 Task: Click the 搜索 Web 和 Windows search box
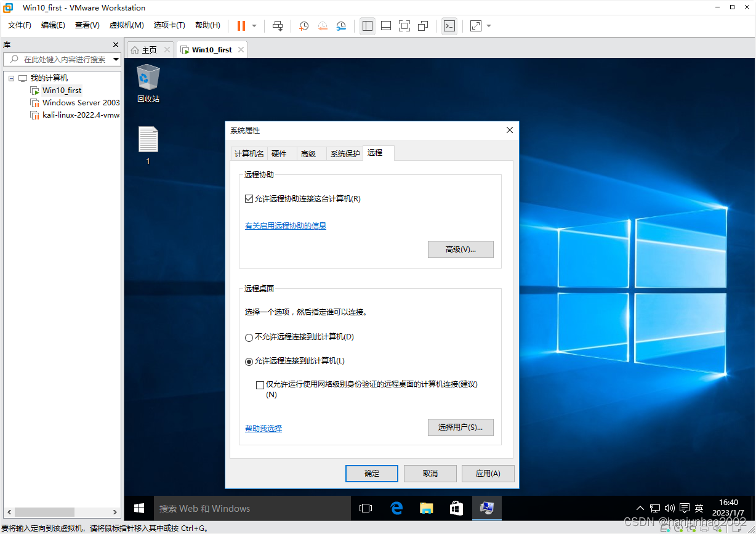click(x=252, y=509)
